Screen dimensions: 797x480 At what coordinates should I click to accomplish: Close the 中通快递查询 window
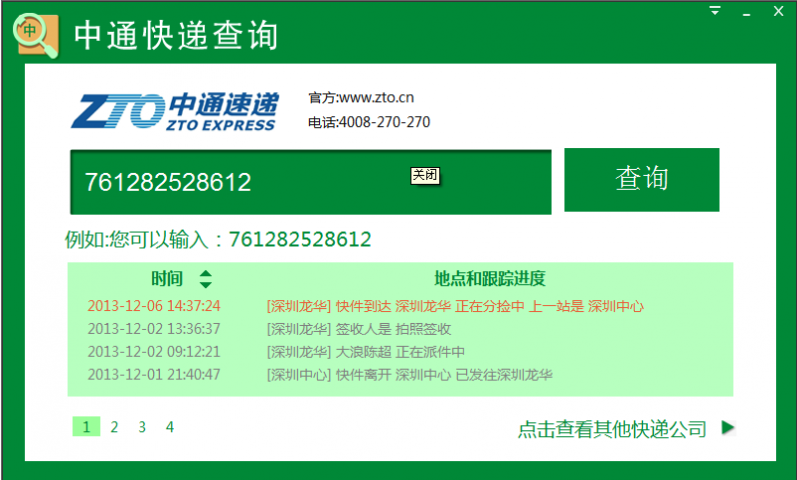[x=778, y=11]
